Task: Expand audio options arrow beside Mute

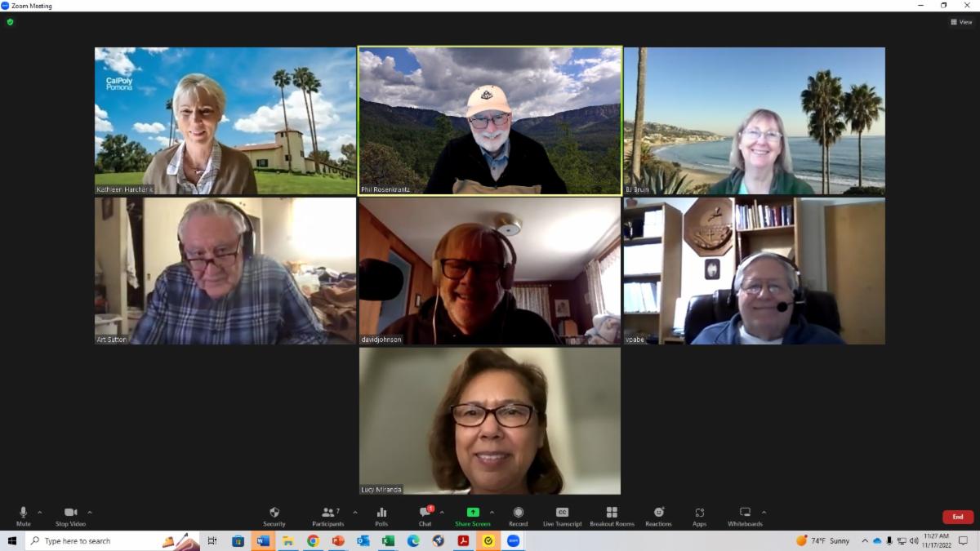Action: [x=40, y=513]
